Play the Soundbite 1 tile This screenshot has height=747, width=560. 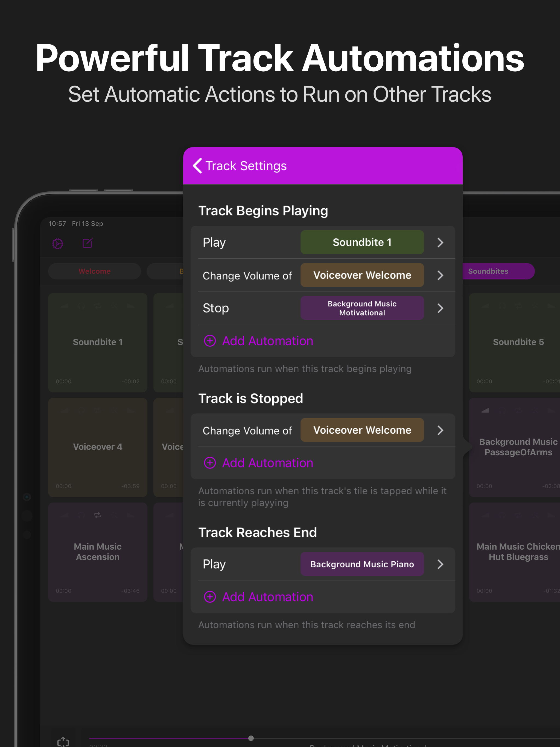(x=98, y=342)
